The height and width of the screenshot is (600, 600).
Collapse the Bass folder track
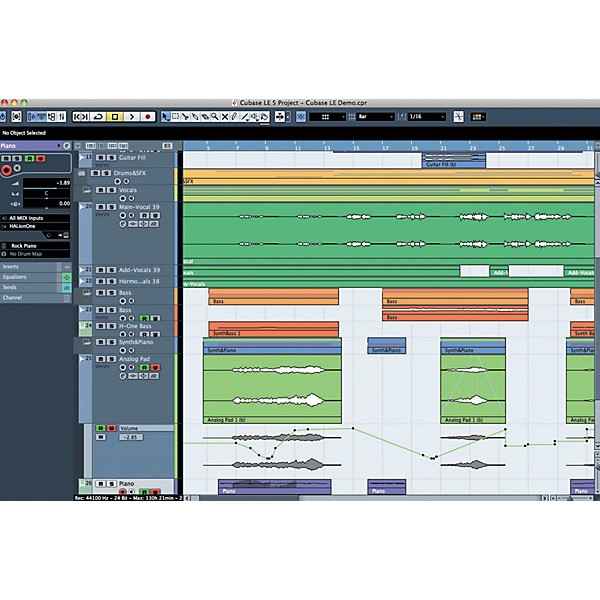[x=87, y=292]
